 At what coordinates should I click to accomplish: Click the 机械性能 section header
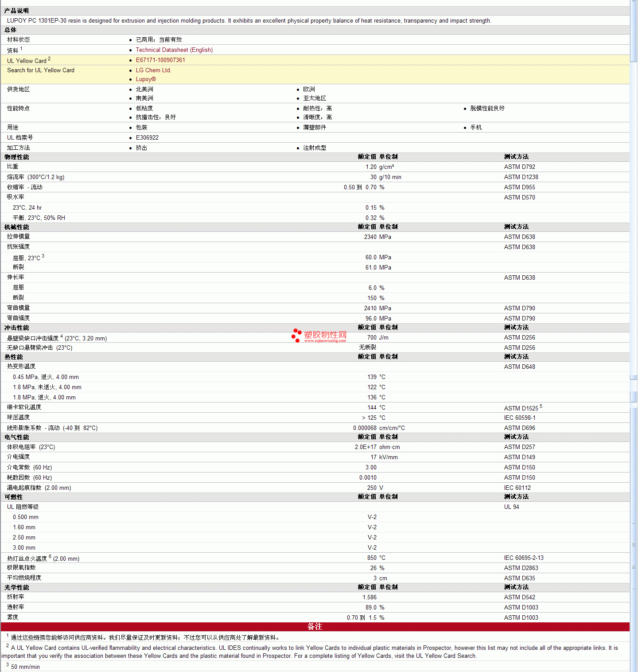tap(17, 227)
